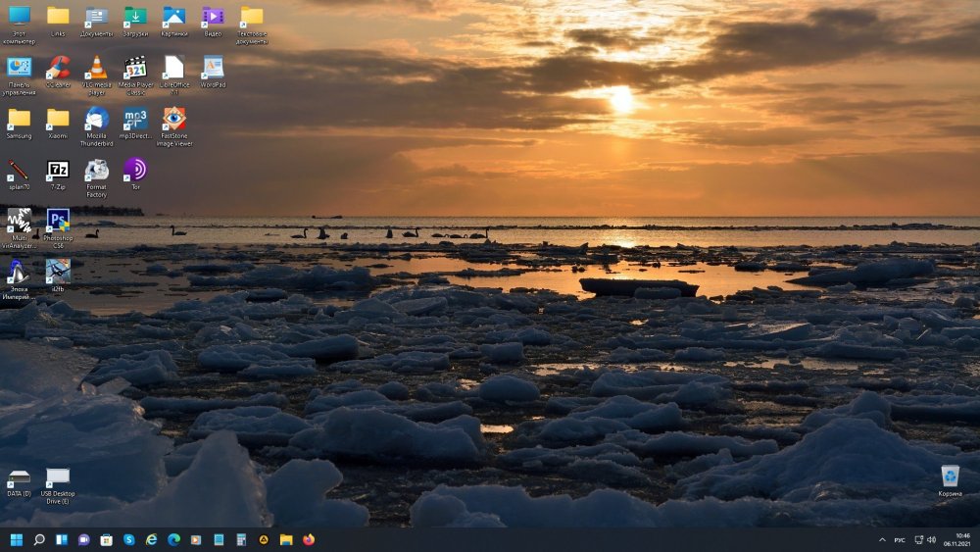Launch Photoshop CS6 shortcut
The height and width of the screenshot is (552, 980).
click(x=58, y=228)
